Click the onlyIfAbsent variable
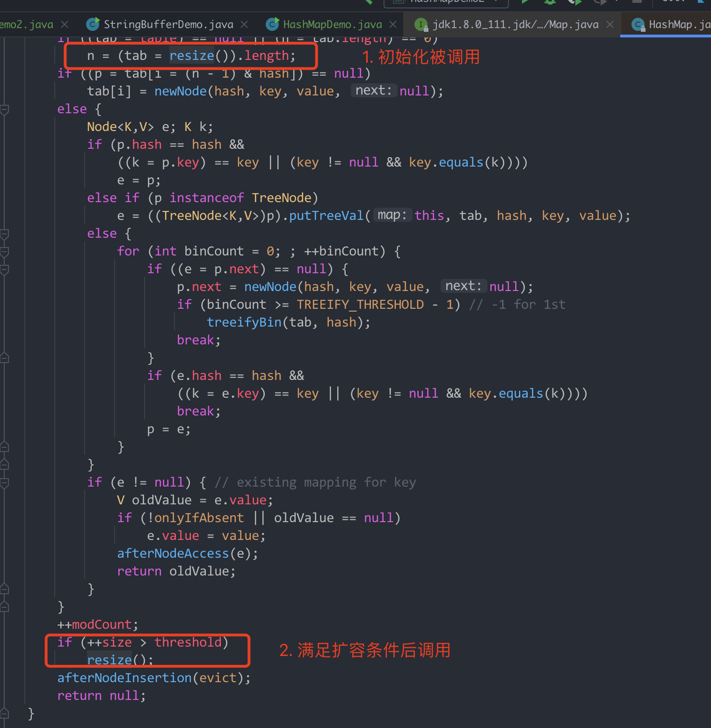The image size is (711, 728). pos(199,518)
